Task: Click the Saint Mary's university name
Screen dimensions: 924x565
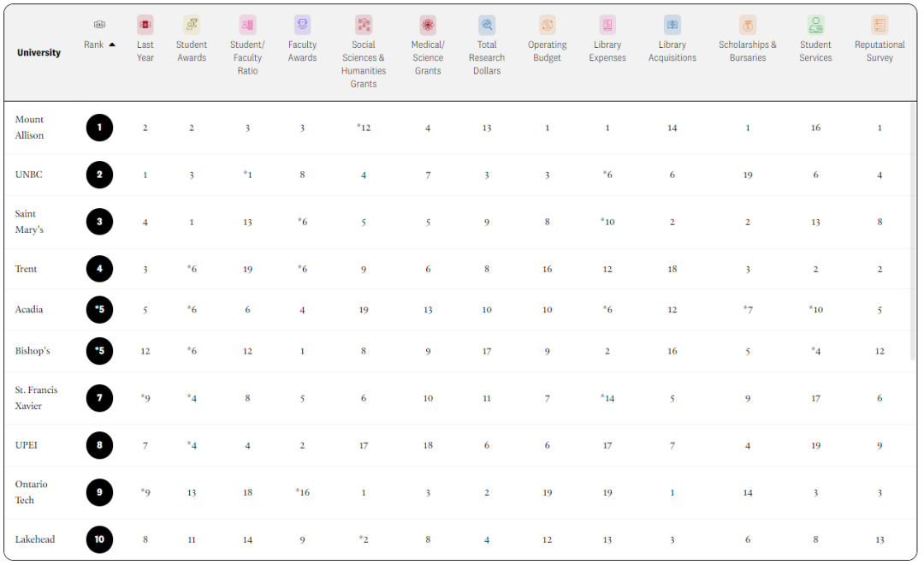Action: (x=29, y=222)
